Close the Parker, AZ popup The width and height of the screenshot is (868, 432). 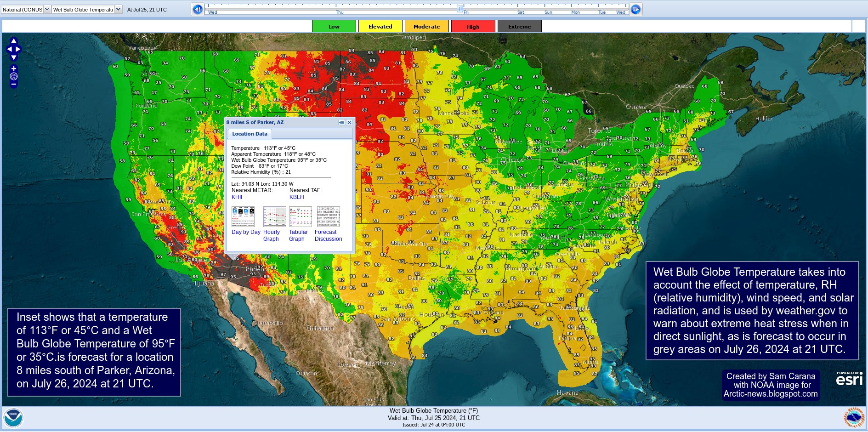click(x=349, y=122)
